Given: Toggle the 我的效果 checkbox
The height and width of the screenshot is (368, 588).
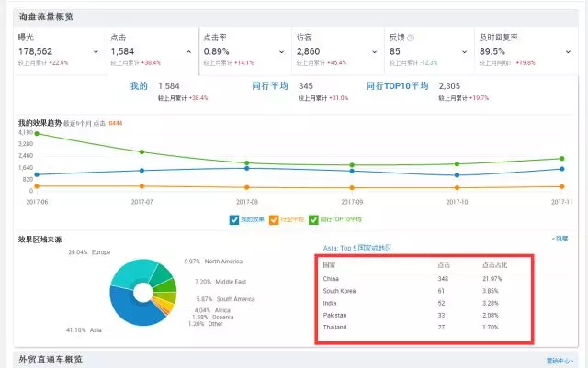Looking at the screenshot, I should [234, 219].
